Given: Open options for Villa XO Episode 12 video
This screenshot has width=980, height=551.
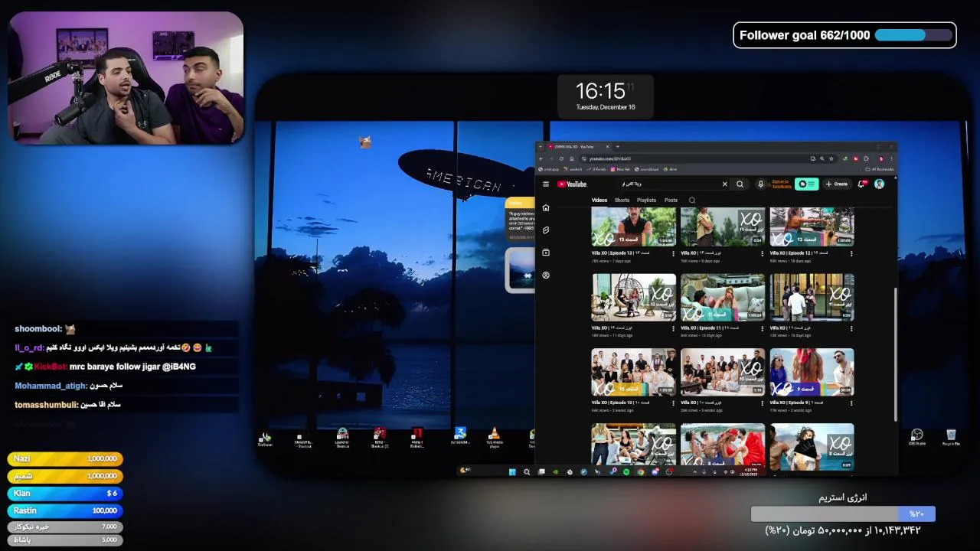Looking at the screenshot, I should (851, 253).
